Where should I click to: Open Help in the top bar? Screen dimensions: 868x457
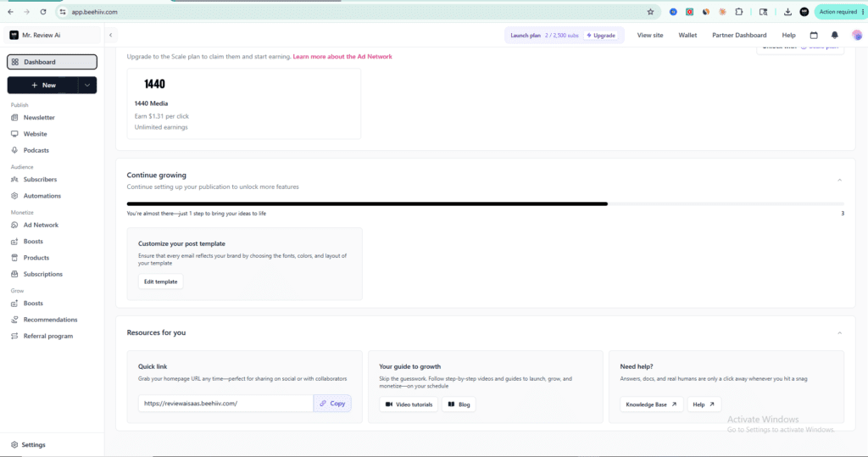(x=788, y=35)
